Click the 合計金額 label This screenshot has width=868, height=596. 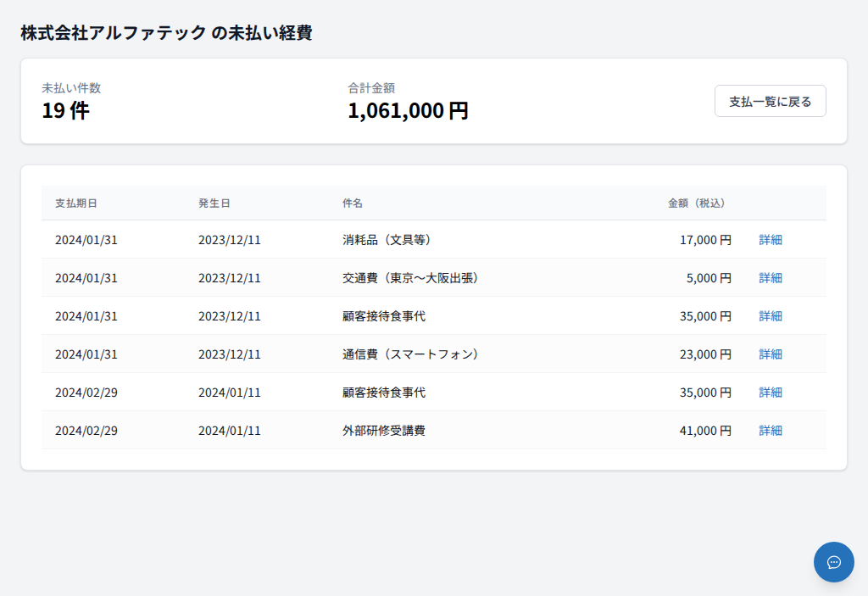point(371,88)
